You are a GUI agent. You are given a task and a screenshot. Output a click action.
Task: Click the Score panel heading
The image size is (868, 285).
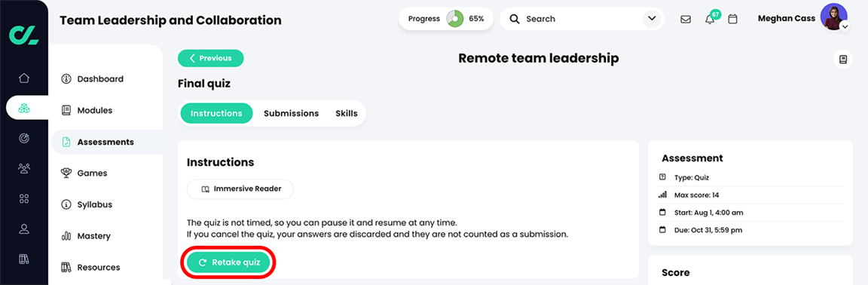[675, 273]
